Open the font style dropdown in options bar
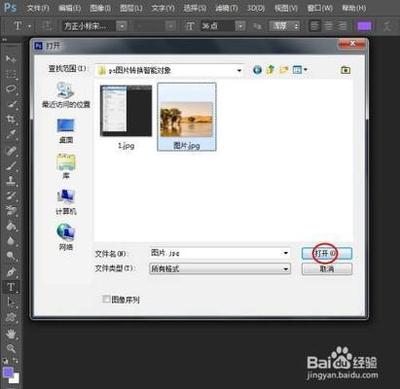Screen dimensions: 400x389 pyautogui.click(x=171, y=26)
